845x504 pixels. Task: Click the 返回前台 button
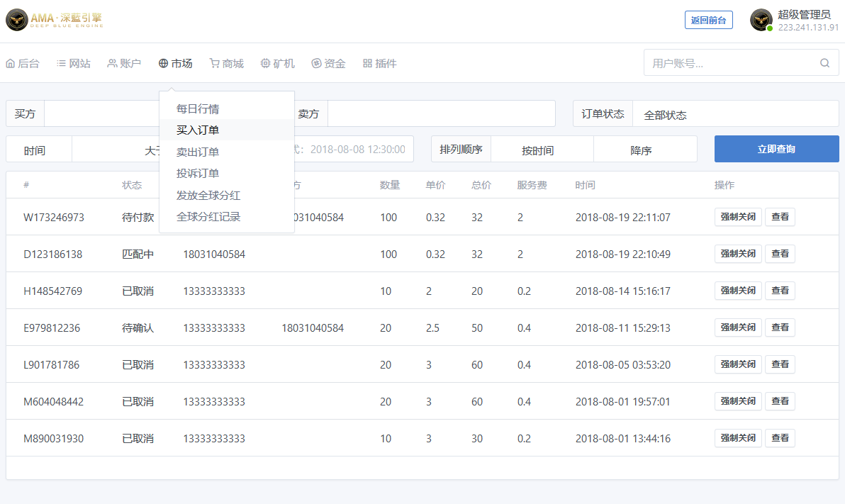[709, 20]
